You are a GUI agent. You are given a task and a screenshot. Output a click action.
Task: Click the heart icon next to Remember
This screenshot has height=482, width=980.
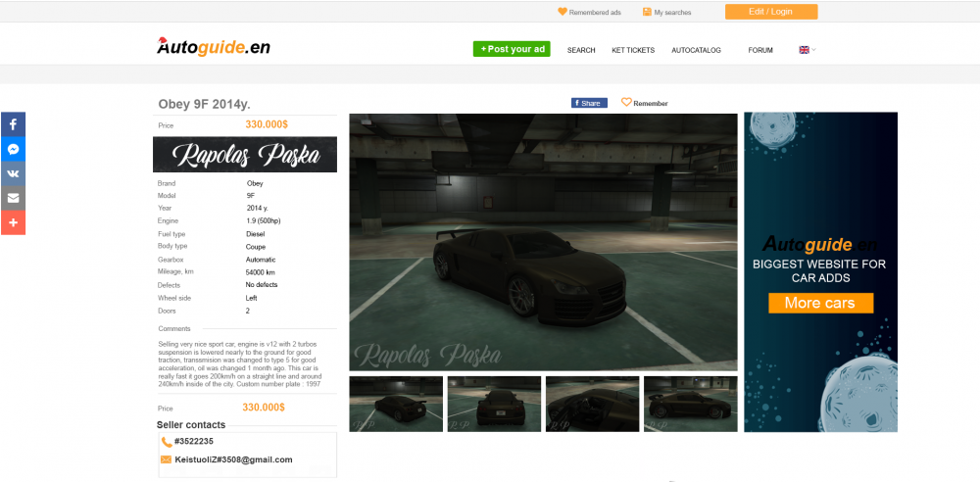(x=626, y=102)
